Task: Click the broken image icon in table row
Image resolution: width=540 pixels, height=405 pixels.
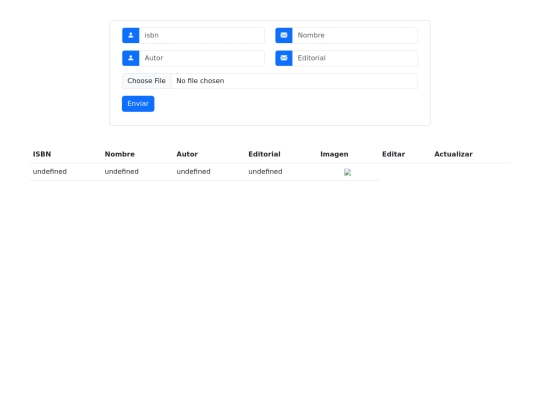Action: 347,172
